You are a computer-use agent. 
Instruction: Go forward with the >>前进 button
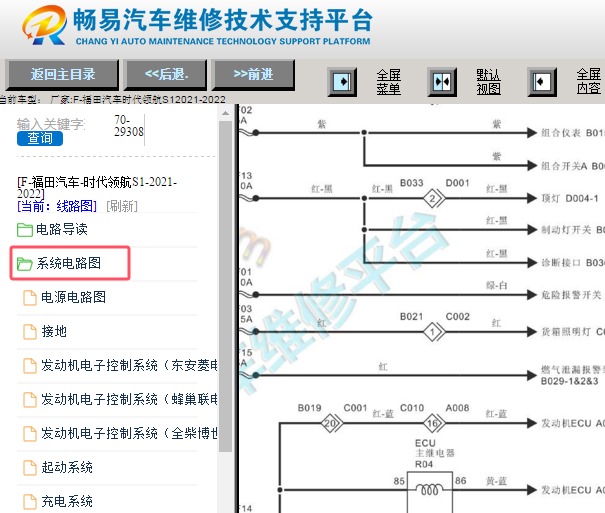253,74
